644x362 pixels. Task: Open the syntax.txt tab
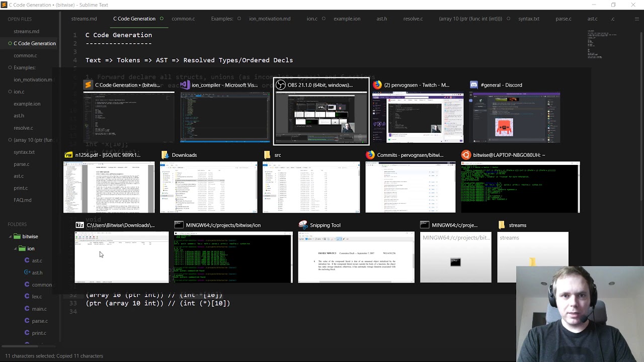[x=529, y=19]
